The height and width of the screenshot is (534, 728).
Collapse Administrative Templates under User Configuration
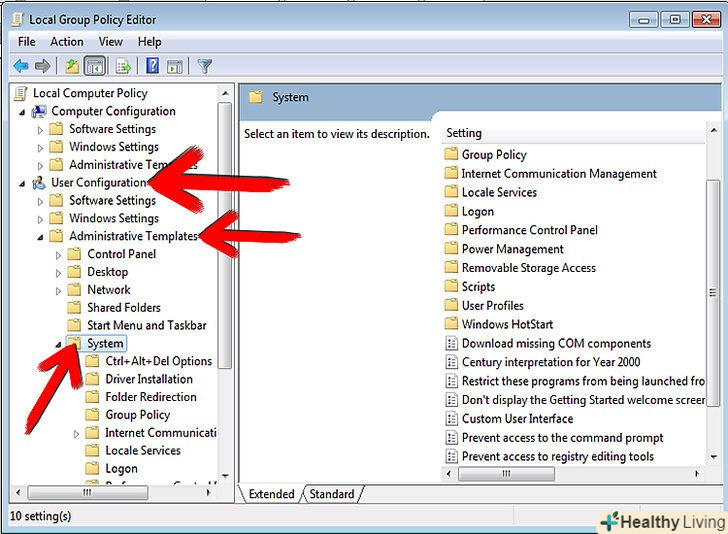[40, 237]
